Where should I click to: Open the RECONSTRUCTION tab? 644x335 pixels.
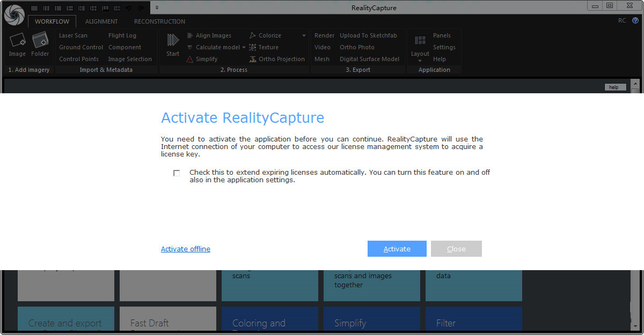(159, 21)
